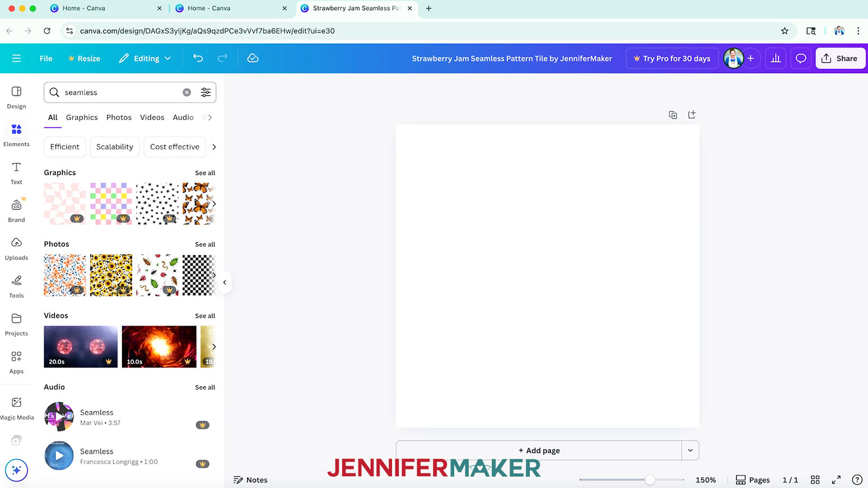The image size is (868, 488).
Task: Open the Brand kit panel
Action: click(x=16, y=211)
